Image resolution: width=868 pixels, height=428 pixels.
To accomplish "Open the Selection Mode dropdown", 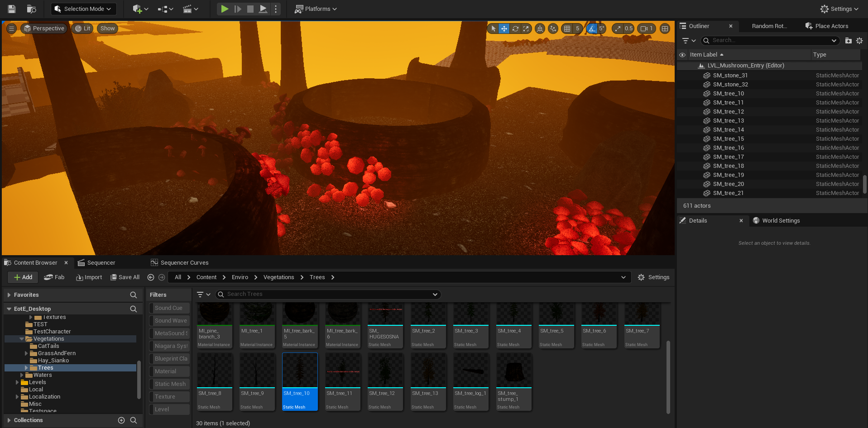I will point(84,9).
